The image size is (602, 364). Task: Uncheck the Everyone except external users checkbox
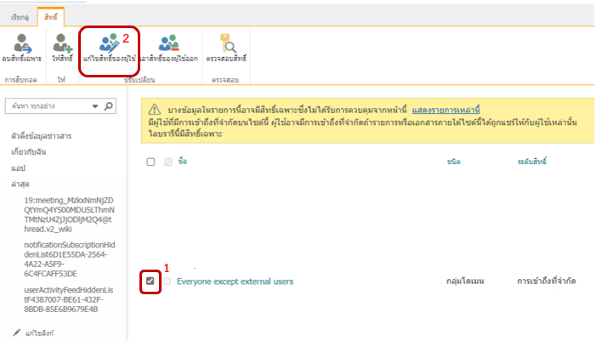150,281
